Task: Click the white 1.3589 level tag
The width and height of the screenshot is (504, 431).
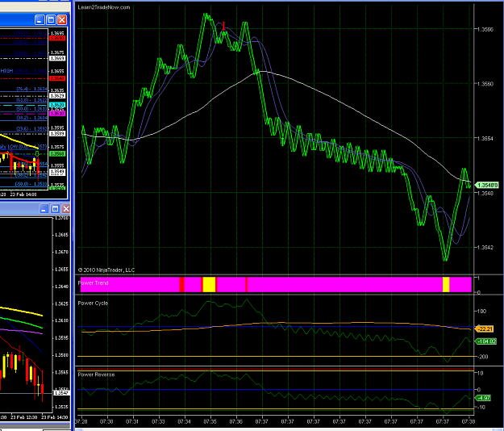Action: tap(57, 133)
